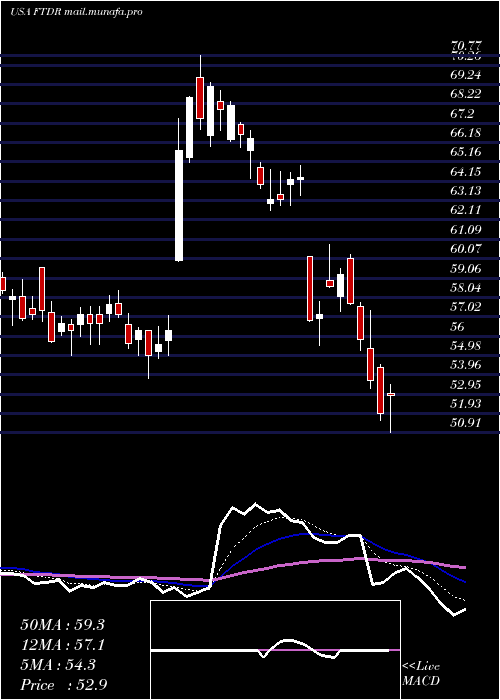Screen dimensions: 500x700
Task: Click the 68.22 price axis label
Action: [x=466, y=94]
